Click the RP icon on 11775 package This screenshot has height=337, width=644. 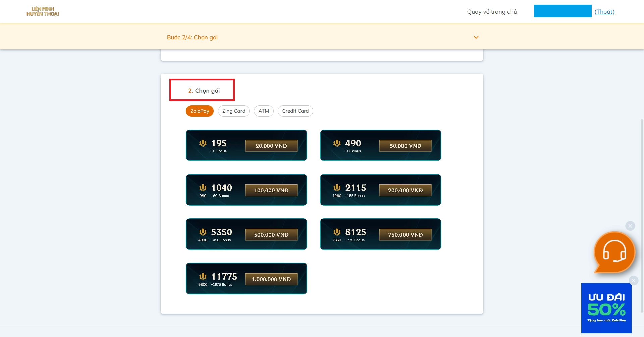click(x=203, y=277)
